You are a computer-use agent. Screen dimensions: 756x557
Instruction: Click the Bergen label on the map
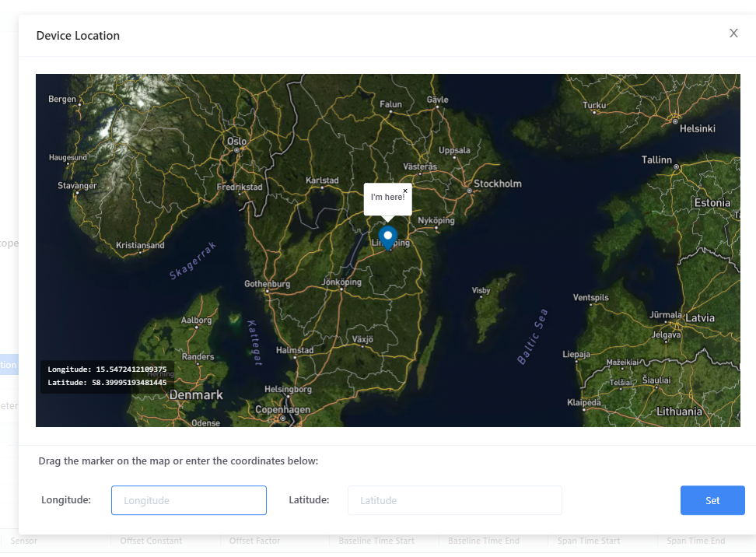[62, 99]
